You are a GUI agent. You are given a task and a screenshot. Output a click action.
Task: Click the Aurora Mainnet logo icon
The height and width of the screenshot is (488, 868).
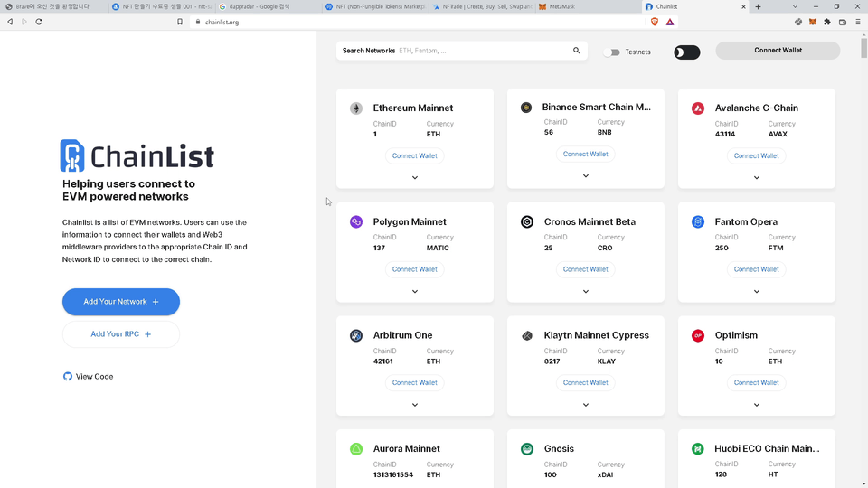[x=356, y=449]
